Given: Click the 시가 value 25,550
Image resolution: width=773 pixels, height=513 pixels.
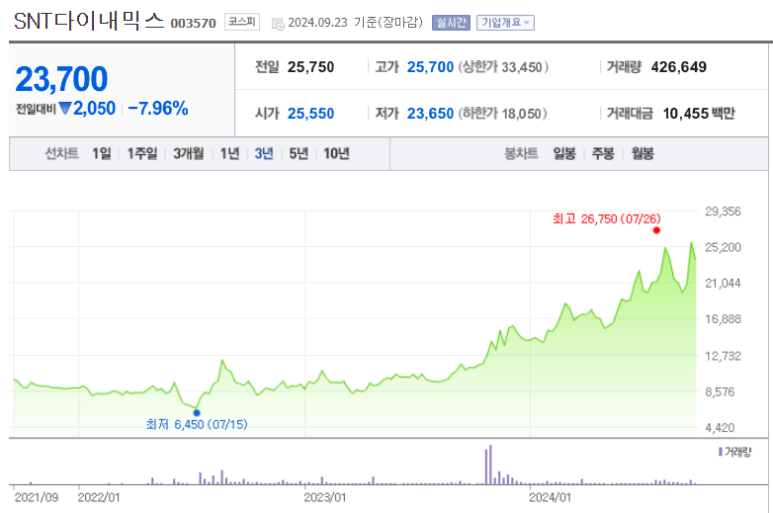Looking at the screenshot, I should point(311,114).
